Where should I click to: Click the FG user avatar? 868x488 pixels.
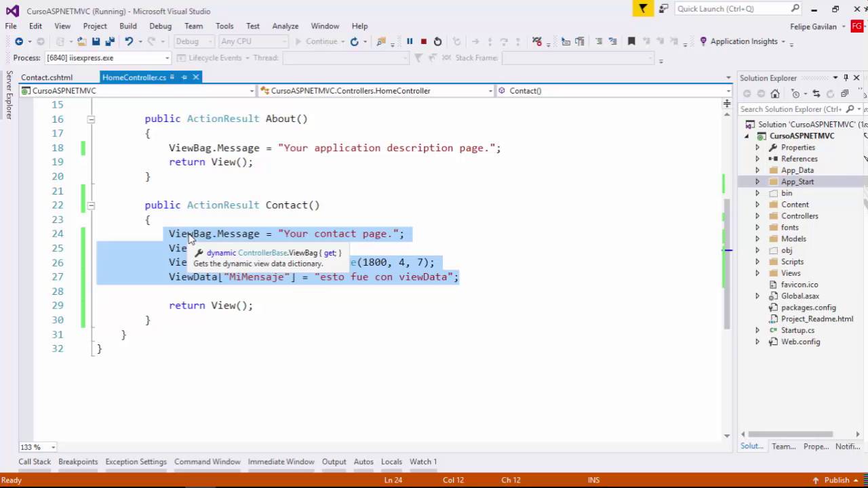point(858,26)
